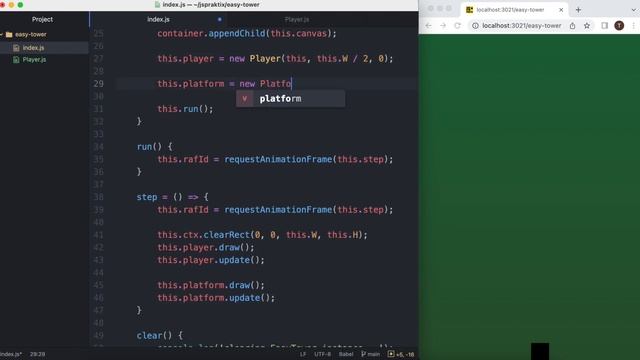Accept the platform autocomplete suggestion

click(290, 99)
